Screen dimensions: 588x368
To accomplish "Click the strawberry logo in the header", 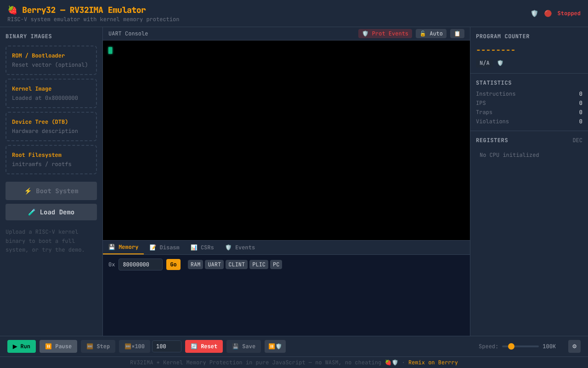I will pyautogui.click(x=12, y=10).
